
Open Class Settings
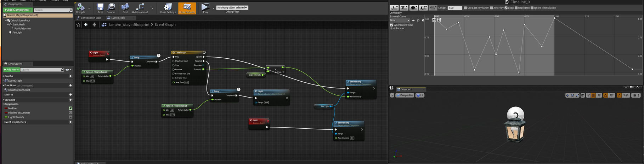pyautogui.click(x=168, y=8)
